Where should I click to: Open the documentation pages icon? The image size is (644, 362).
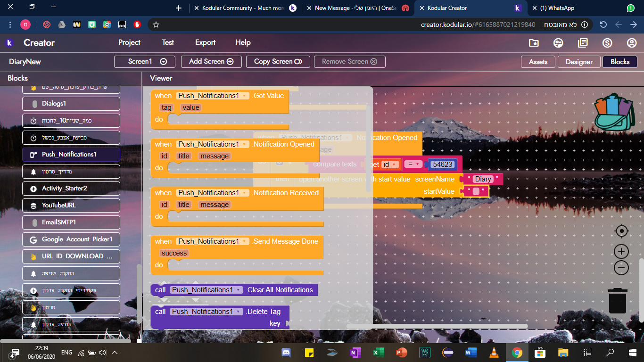point(583,42)
